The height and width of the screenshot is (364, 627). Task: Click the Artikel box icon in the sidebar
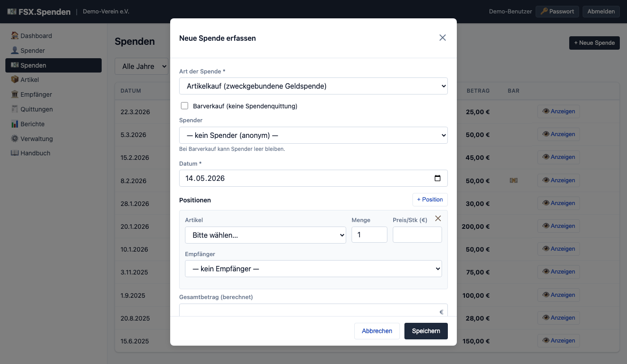pos(15,80)
